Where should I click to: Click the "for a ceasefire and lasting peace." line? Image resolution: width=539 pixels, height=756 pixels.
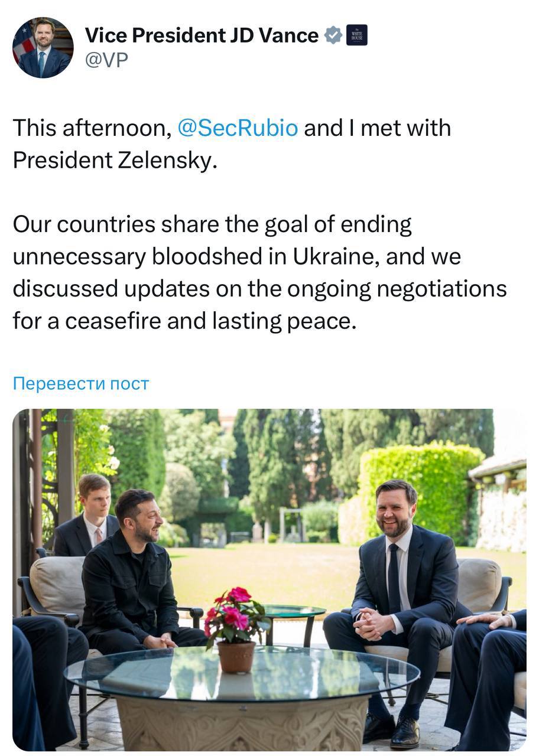pyautogui.click(x=185, y=321)
